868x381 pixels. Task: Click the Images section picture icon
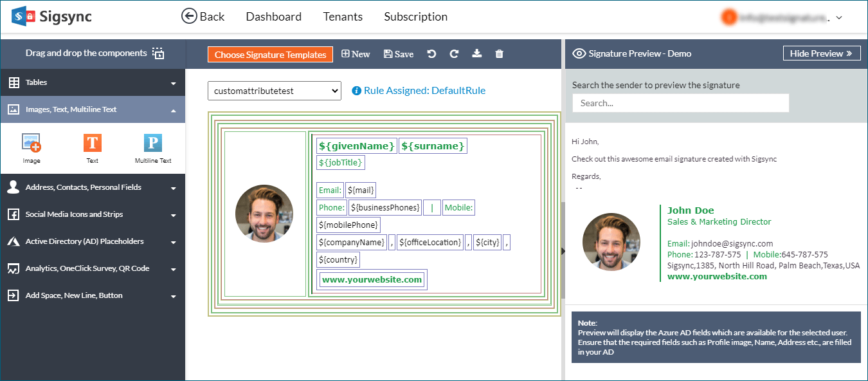click(14, 109)
